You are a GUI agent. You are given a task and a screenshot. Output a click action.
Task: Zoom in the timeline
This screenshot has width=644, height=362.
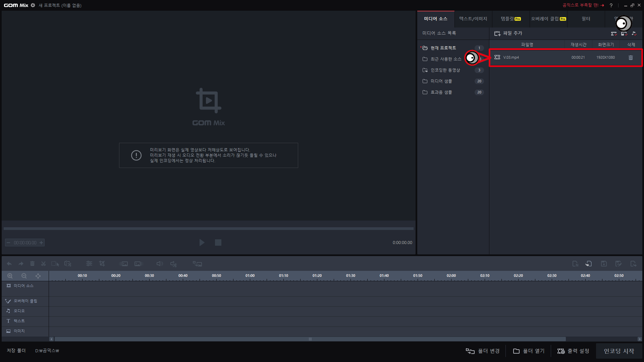pyautogui.click(x=10, y=276)
